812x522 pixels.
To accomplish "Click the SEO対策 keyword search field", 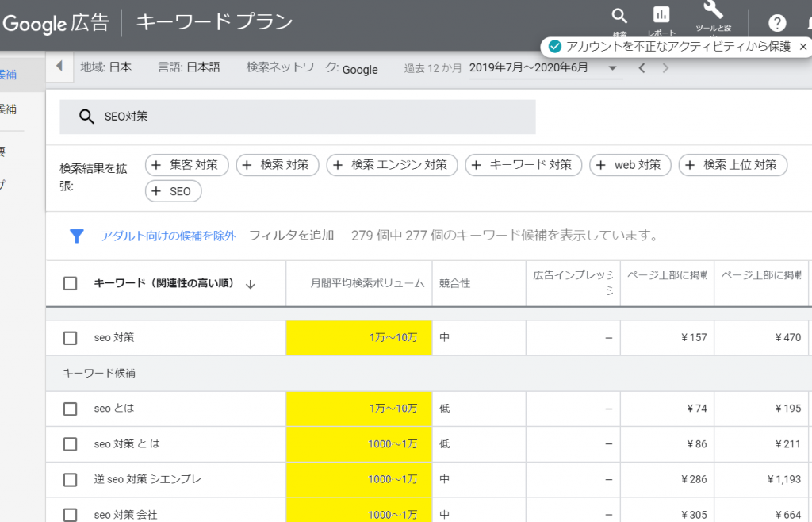I will click(297, 117).
